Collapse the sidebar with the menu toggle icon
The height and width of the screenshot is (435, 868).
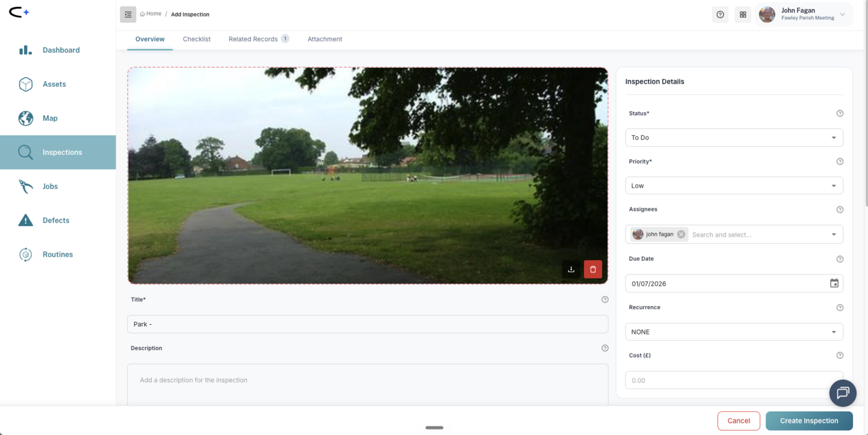point(128,14)
